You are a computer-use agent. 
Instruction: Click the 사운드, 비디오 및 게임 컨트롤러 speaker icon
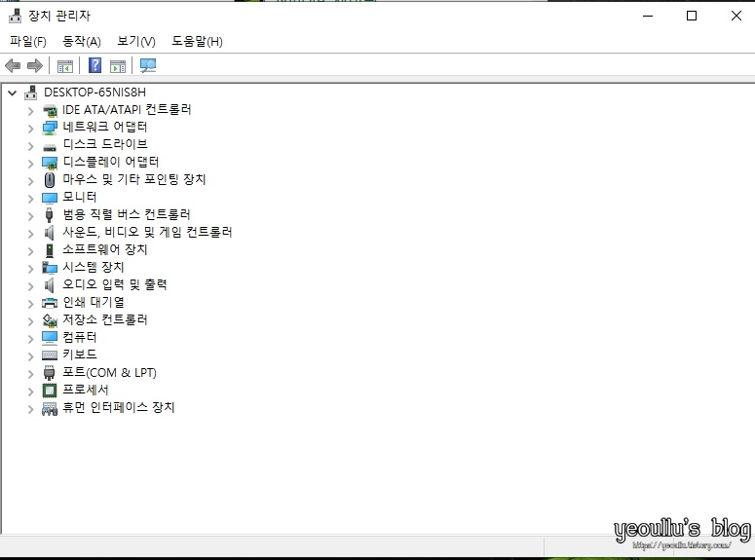coord(49,233)
